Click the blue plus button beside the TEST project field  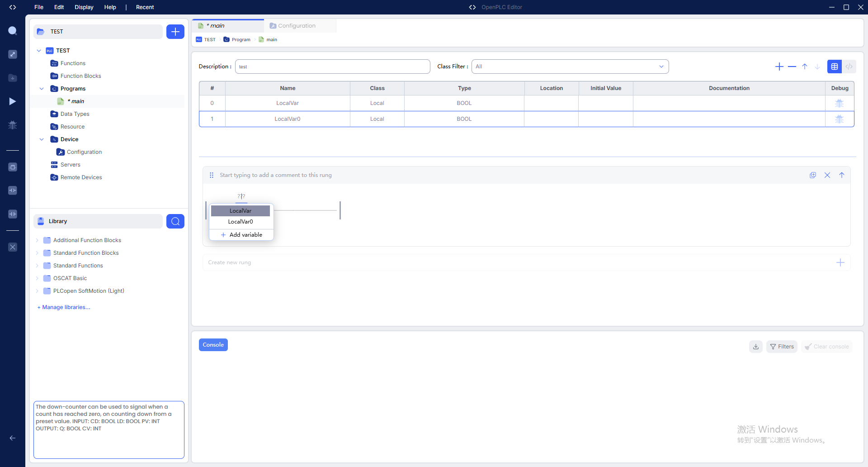coord(175,32)
